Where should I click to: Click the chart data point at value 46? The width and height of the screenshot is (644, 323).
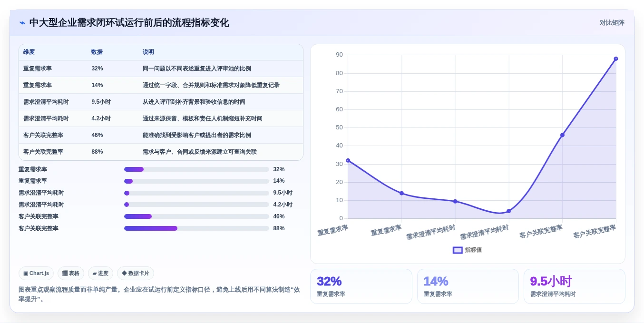click(x=562, y=135)
